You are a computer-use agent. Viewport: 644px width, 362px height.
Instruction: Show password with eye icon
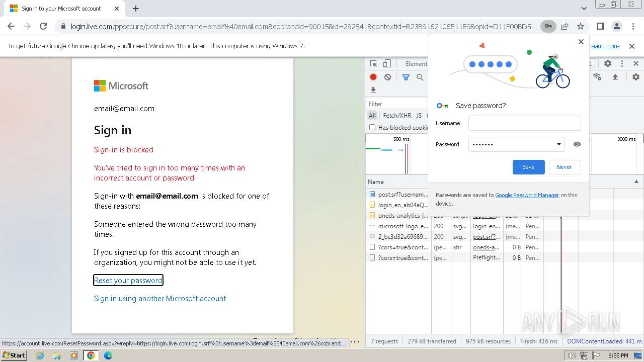pos(577,144)
